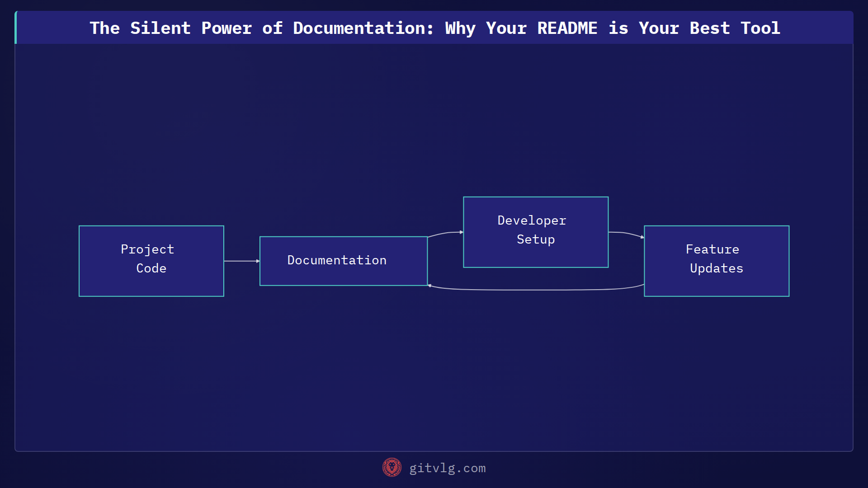Select the Feature Updates node
868x488 pixels.
pyautogui.click(x=717, y=261)
